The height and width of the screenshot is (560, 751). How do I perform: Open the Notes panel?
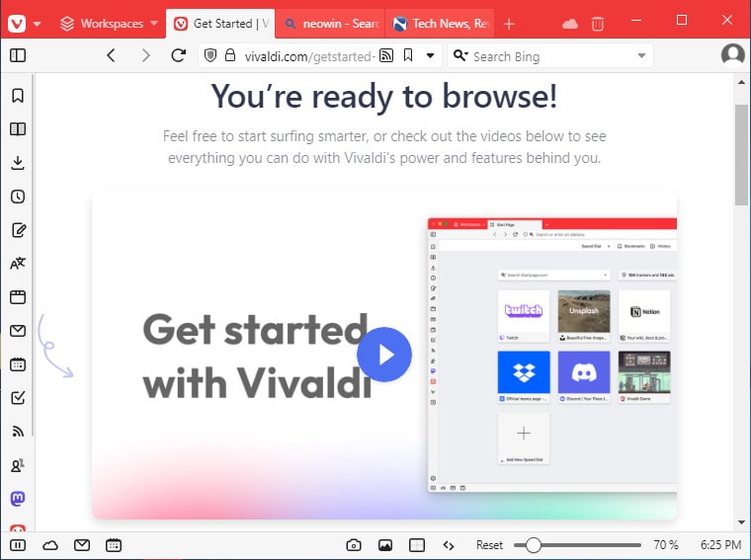(x=18, y=230)
